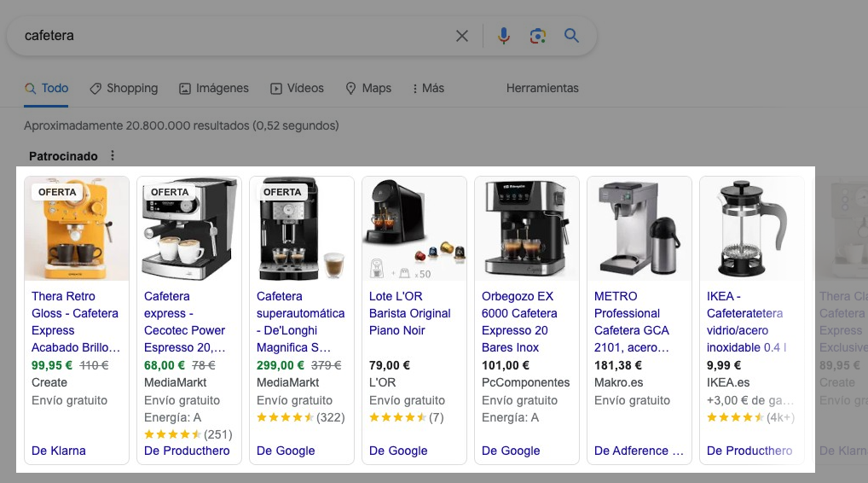Click the Patrocinado label
The width and height of the screenshot is (868, 483).
click(x=63, y=156)
